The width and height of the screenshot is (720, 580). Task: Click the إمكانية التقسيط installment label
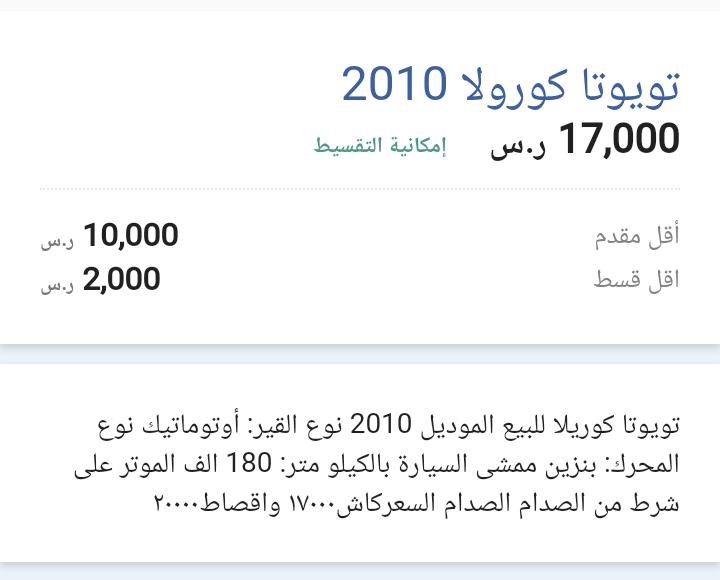point(380,145)
